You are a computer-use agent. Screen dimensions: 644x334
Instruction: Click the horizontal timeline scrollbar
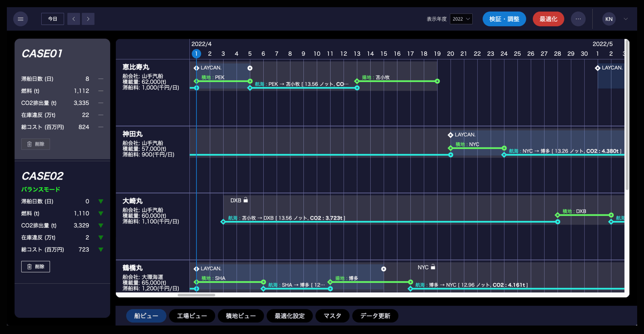point(196,295)
